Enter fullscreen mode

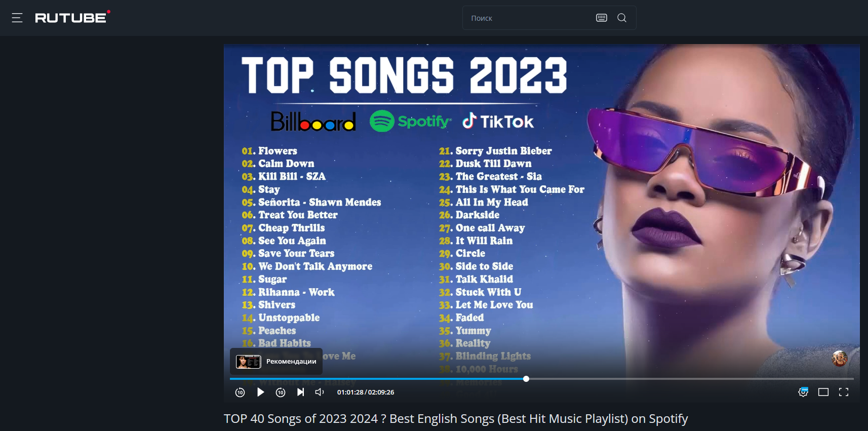tap(844, 392)
